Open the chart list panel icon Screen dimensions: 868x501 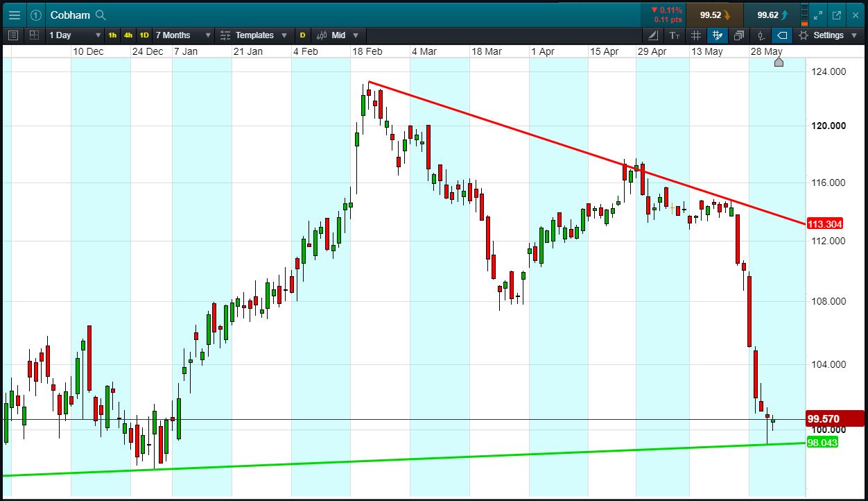click(x=13, y=35)
